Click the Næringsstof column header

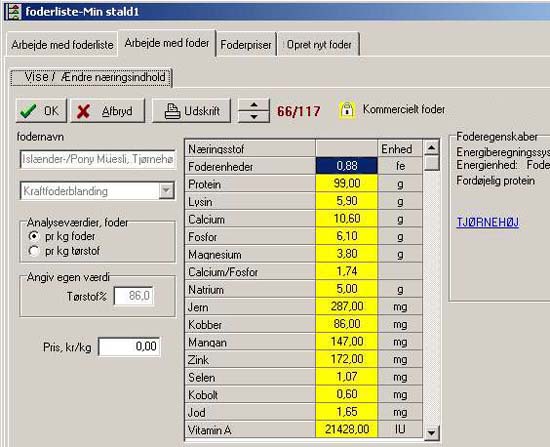(x=250, y=148)
